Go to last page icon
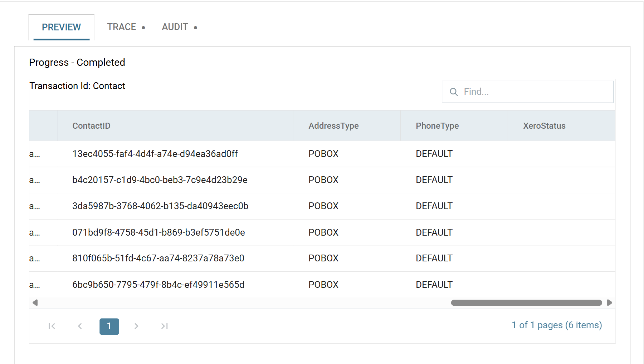Viewport: 644px width, 364px height. coord(164,326)
